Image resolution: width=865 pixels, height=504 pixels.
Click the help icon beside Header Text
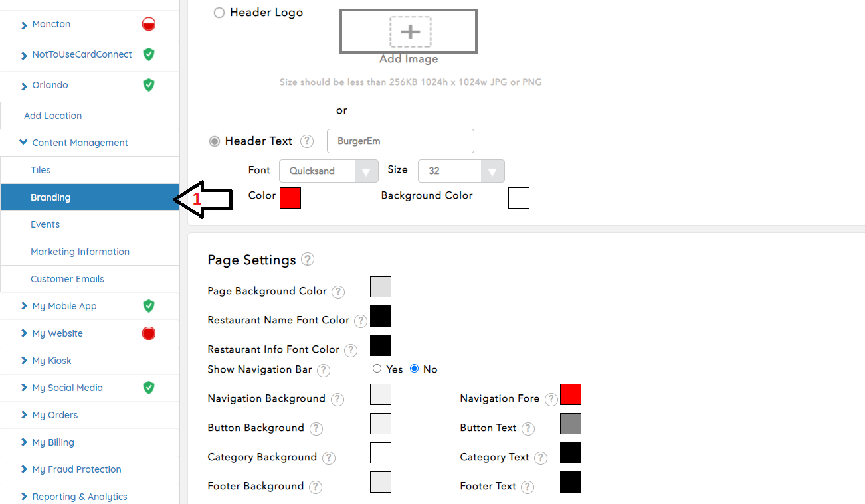tap(307, 141)
